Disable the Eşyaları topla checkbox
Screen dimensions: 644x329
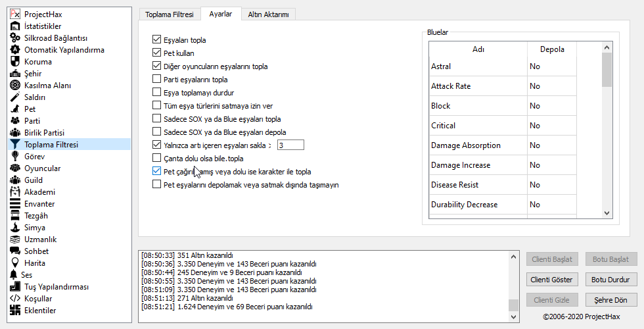pos(156,40)
